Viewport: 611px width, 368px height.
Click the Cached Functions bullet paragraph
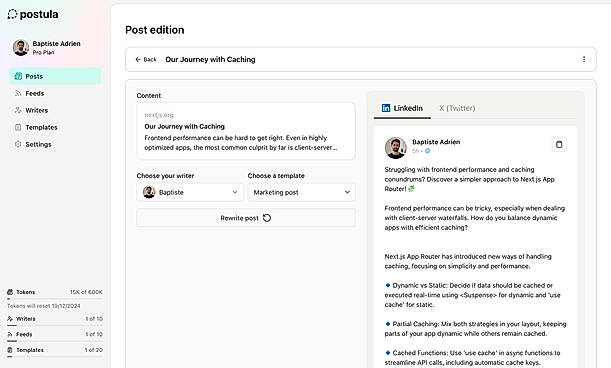(x=472, y=357)
